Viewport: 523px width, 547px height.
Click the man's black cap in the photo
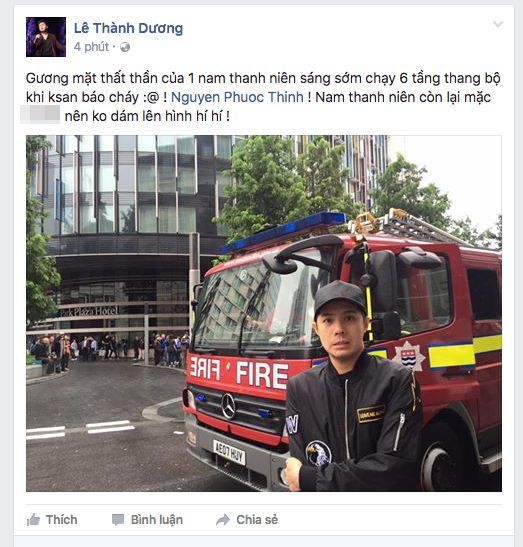click(x=340, y=298)
